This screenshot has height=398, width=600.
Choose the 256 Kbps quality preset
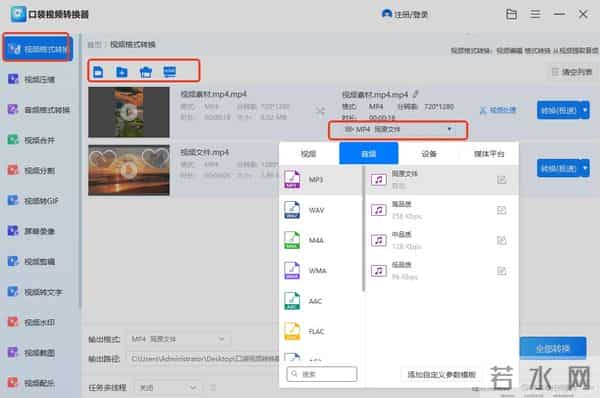tap(442, 210)
